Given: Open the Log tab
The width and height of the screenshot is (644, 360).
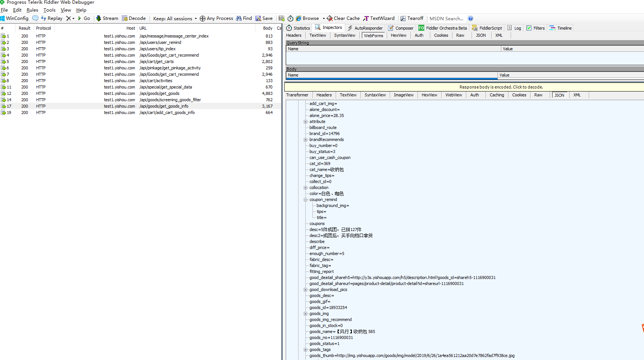Looking at the screenshot, I should pos(514,28).
